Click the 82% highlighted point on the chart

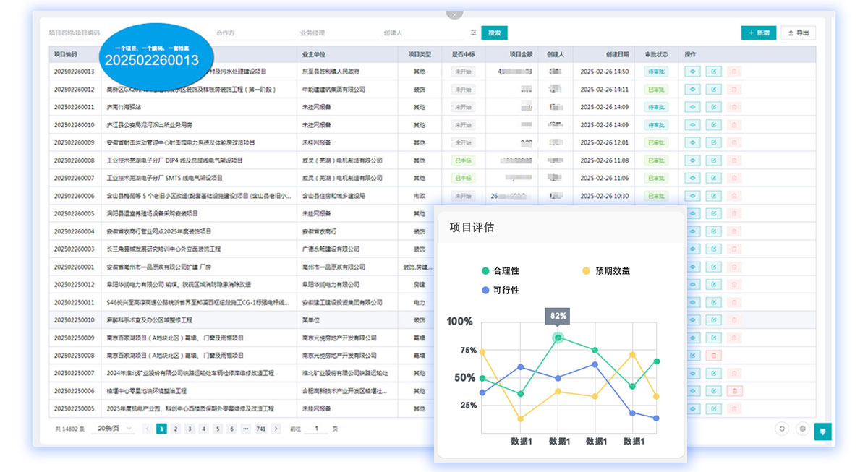pyautogui.click(x=558, y=337)
